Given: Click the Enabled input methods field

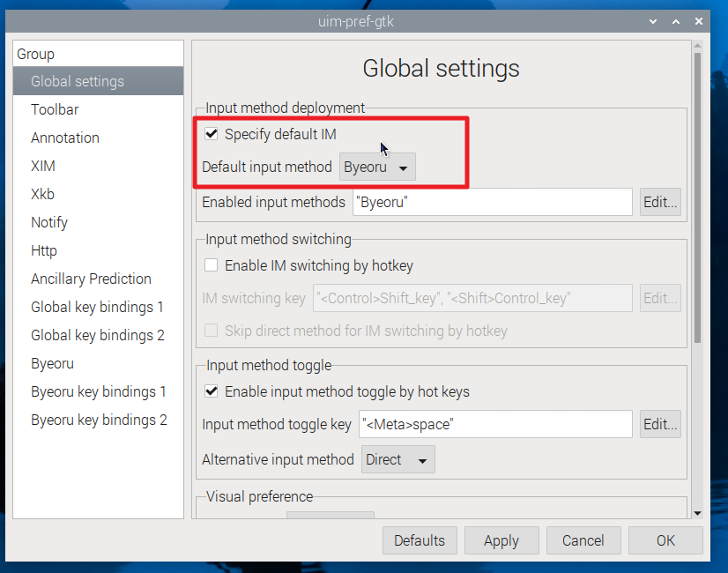Looking at the screenshot, I should (x=493, y=202).
